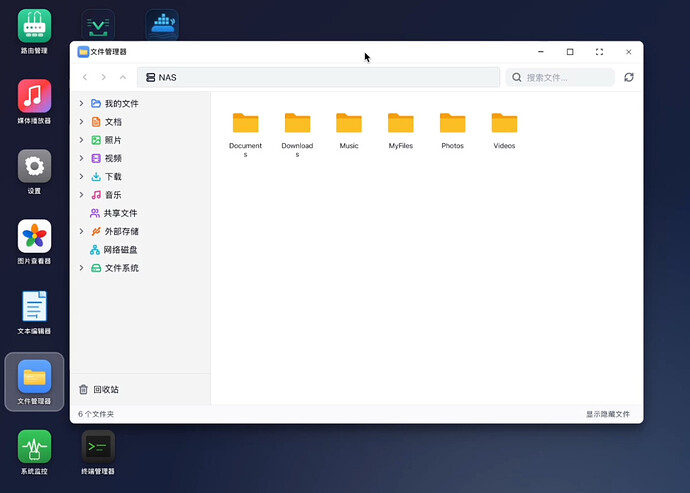Expand the 我的文件 tree node
The width and height of the screenshot is (690, 493).
(x=81, y=103)
